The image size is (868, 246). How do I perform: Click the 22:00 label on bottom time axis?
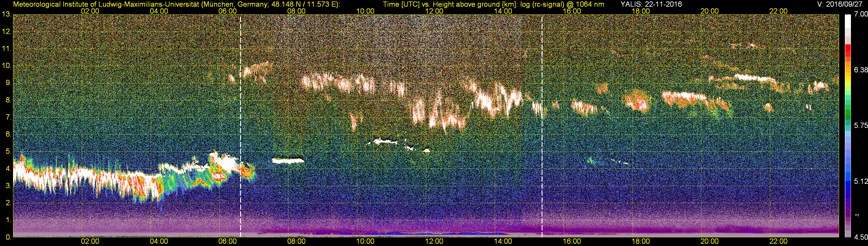(x=778, y=241)
